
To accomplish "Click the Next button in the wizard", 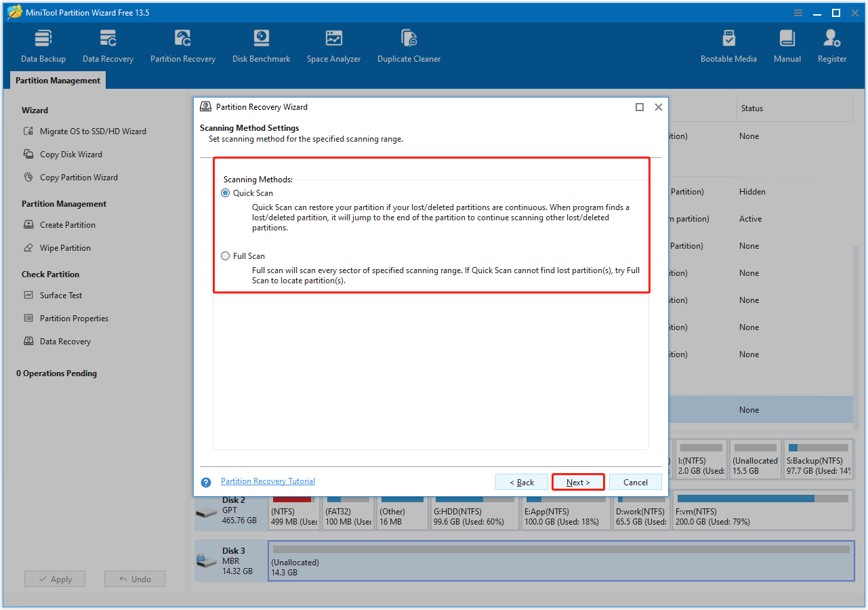I will (x=577, y=482).
